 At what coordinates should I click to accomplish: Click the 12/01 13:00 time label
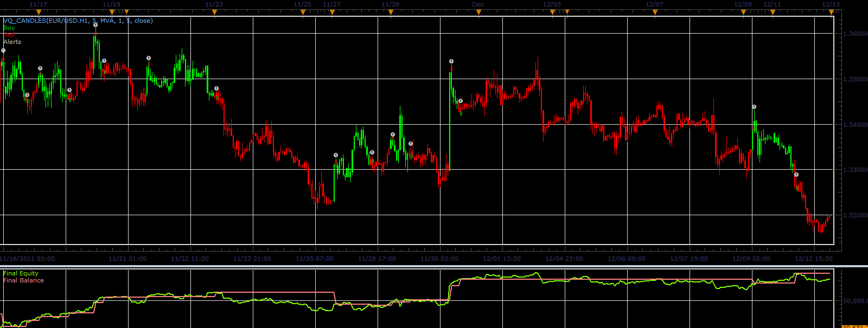(502, 259)
